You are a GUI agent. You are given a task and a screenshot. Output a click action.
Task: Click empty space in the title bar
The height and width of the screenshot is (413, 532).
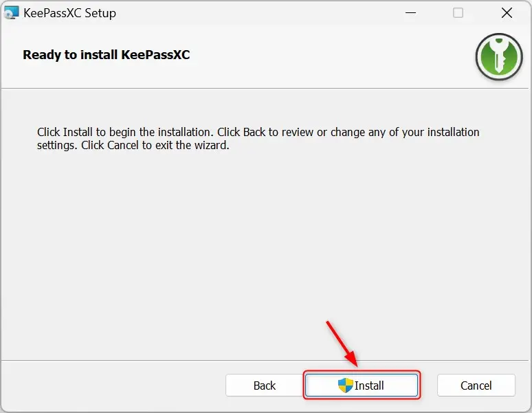coord(258,13)
